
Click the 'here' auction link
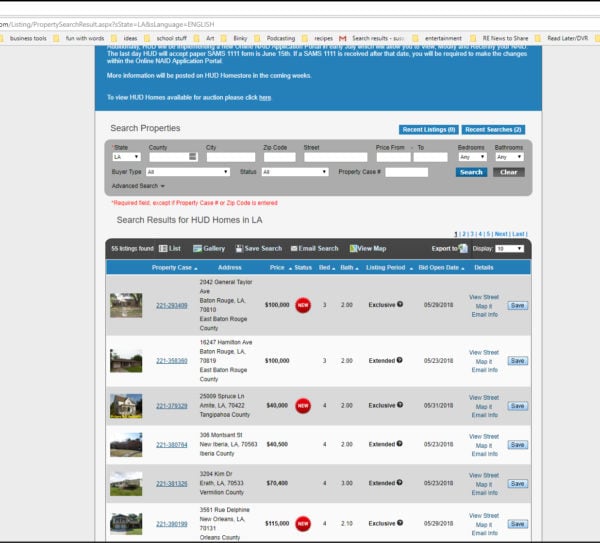click(265, 98)
